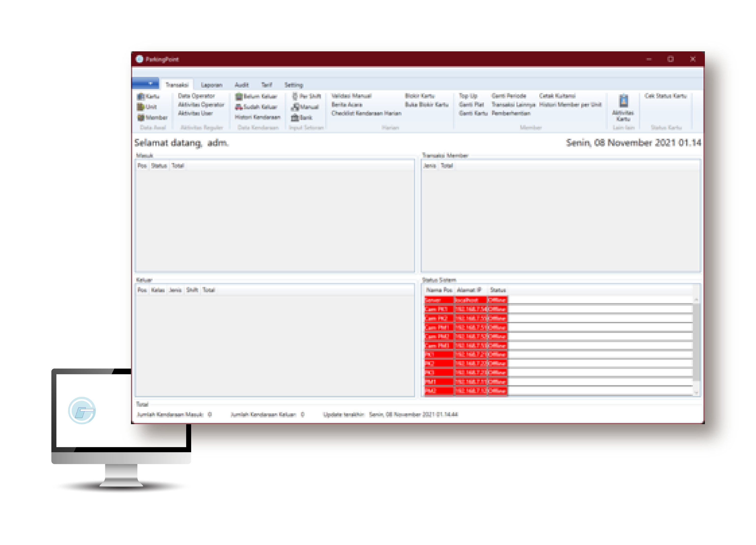Open Aktivitas User
The width and height of the screenshot is (756, 545).
pyautogui.click(x=195, y=113)
